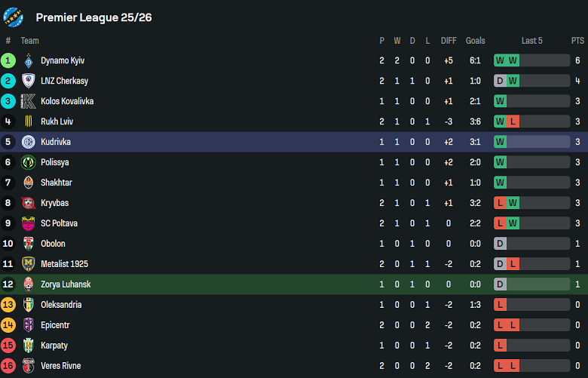Open the Kudrivka team link

point(56,142)
